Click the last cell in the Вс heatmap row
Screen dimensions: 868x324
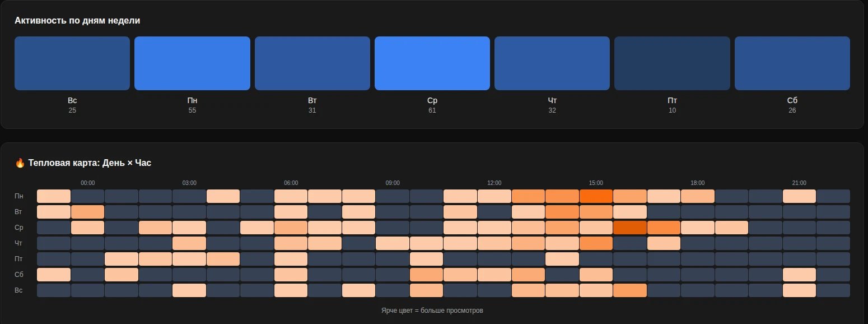[x=833, y=290]
